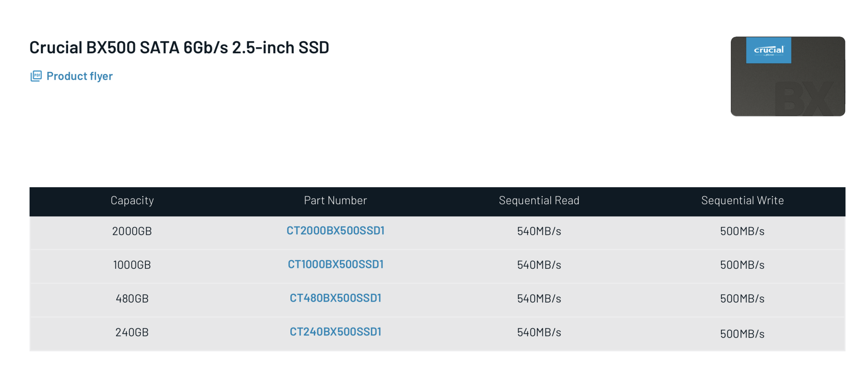Screen dimensions: 868x368
Task: Click 500MB/s write value in 240GB row
Action: coord(743,334)
